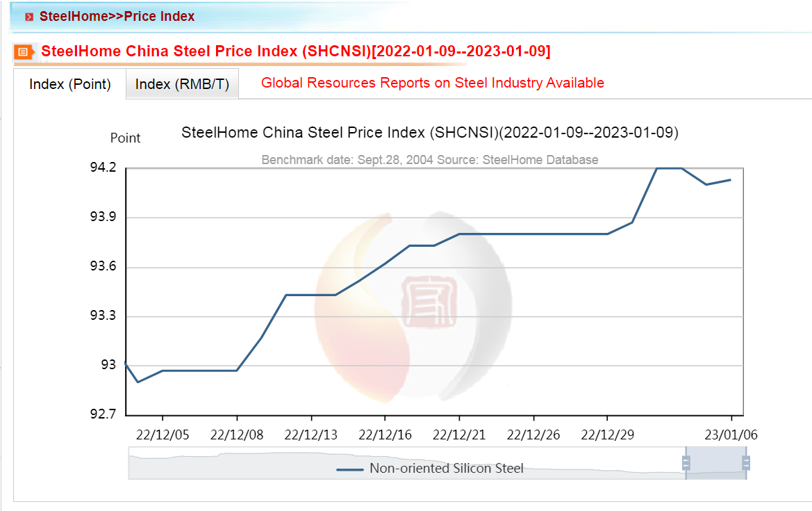Click inside the shaded date range selection window
Viewport: 812px width, 511px height.
pos(715,462)
